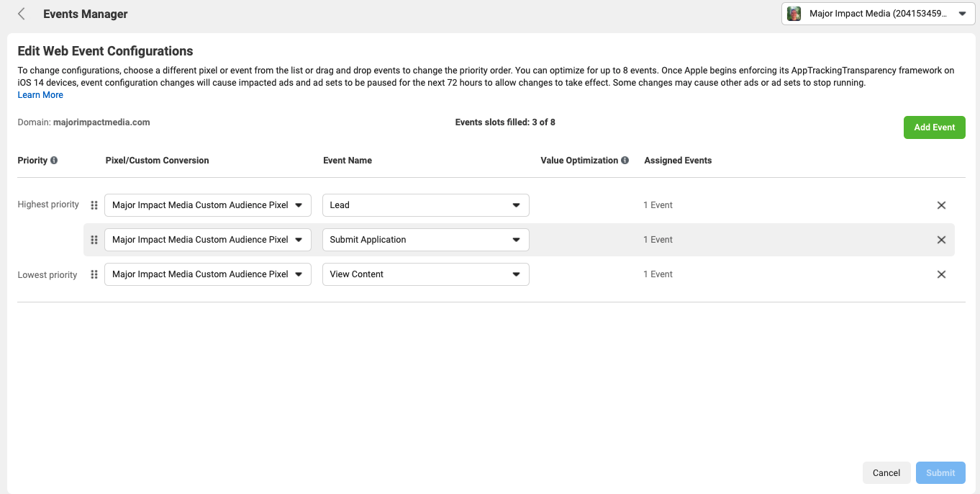
Task: Click the Submit button
Action: click(x=940, y=473)
